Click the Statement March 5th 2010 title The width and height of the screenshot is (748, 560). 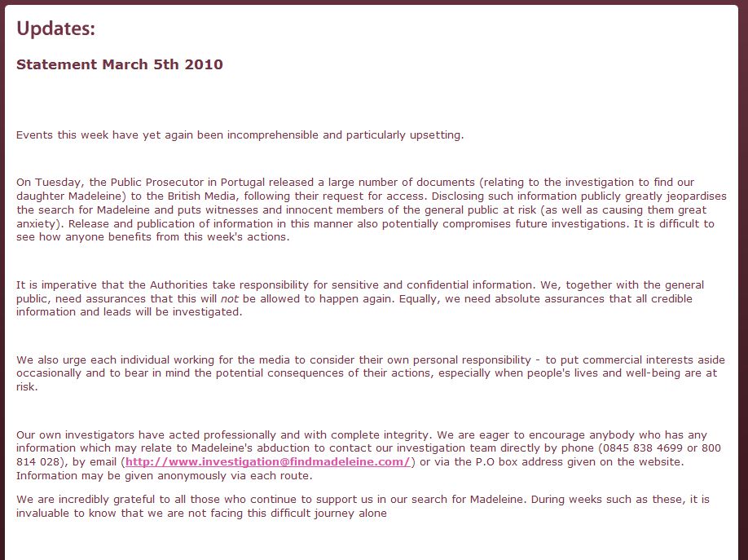point(119,64)
